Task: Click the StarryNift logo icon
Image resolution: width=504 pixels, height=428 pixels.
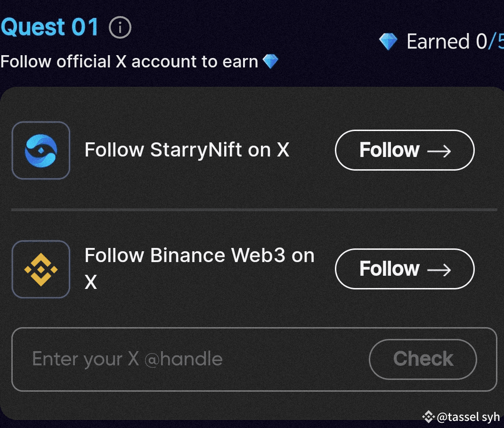Action: tap(41, 150)
